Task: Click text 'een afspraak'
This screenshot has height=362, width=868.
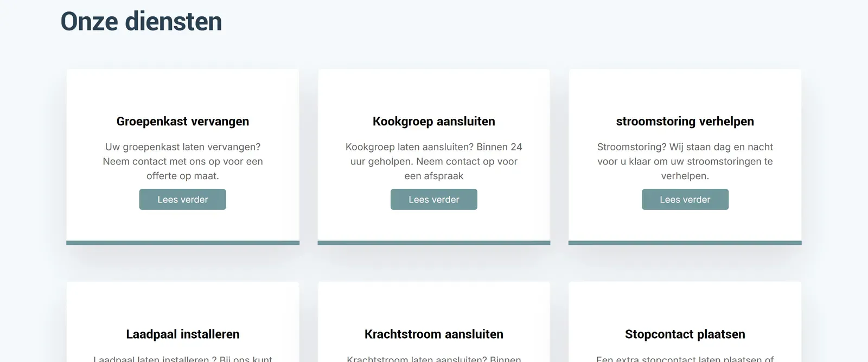Action: click(x=434, y=176)
